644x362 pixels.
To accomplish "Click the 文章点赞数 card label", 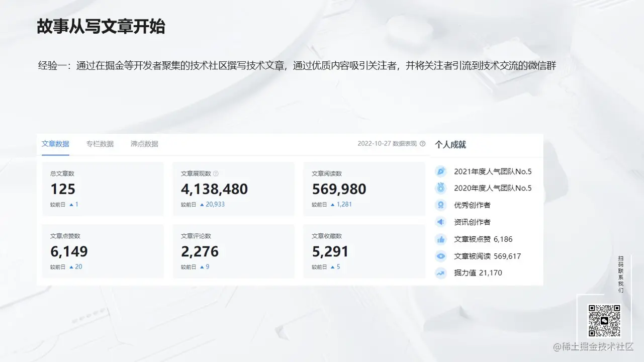I will [65, 236].
